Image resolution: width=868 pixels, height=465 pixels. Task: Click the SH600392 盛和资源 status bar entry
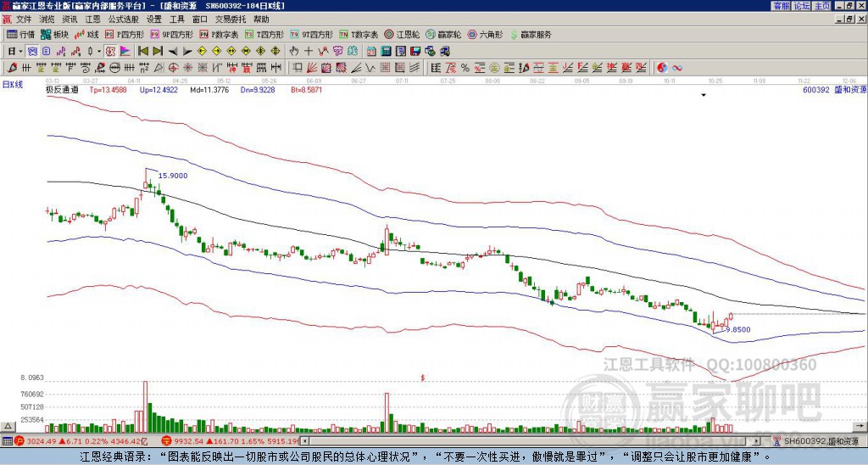point(820,441)
